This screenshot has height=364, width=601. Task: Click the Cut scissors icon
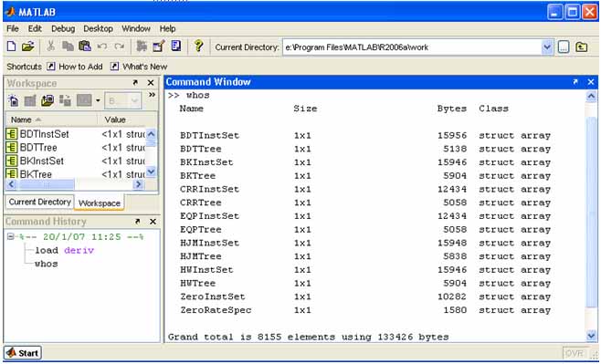tap(50, 47)
